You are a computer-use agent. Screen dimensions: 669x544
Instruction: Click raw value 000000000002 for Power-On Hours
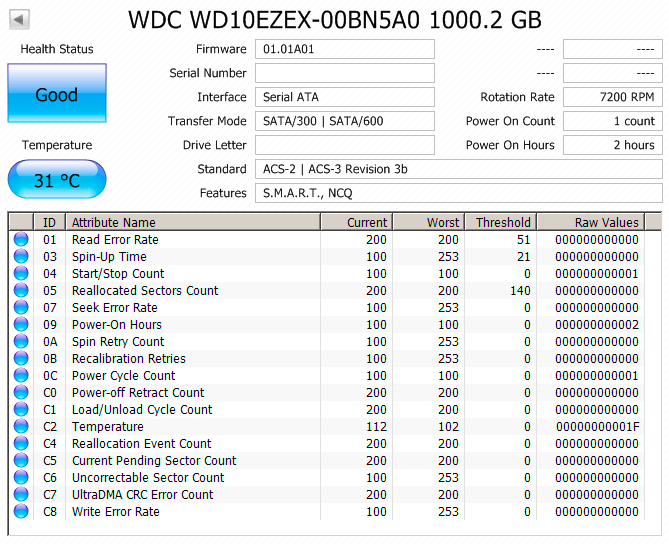597,324
